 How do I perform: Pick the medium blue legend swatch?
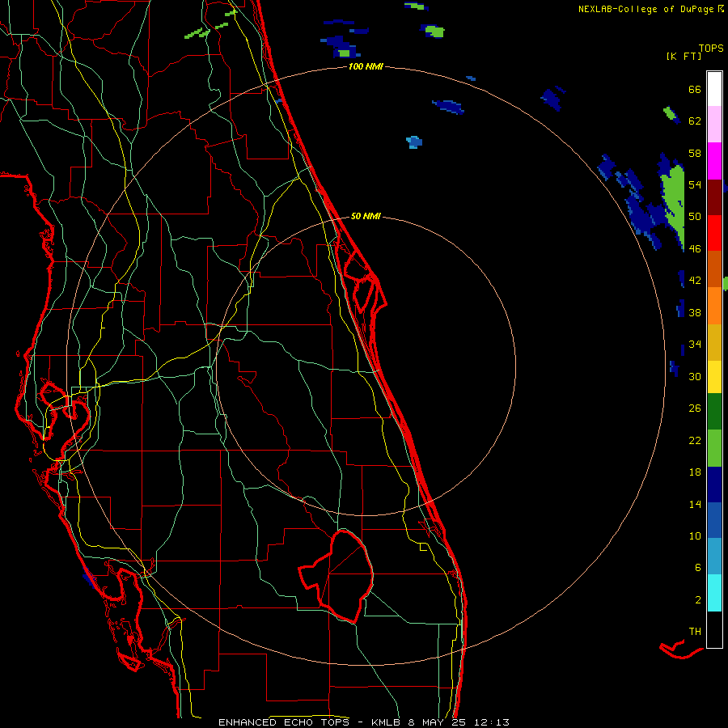pyautogui.click(x=714, y=520)
